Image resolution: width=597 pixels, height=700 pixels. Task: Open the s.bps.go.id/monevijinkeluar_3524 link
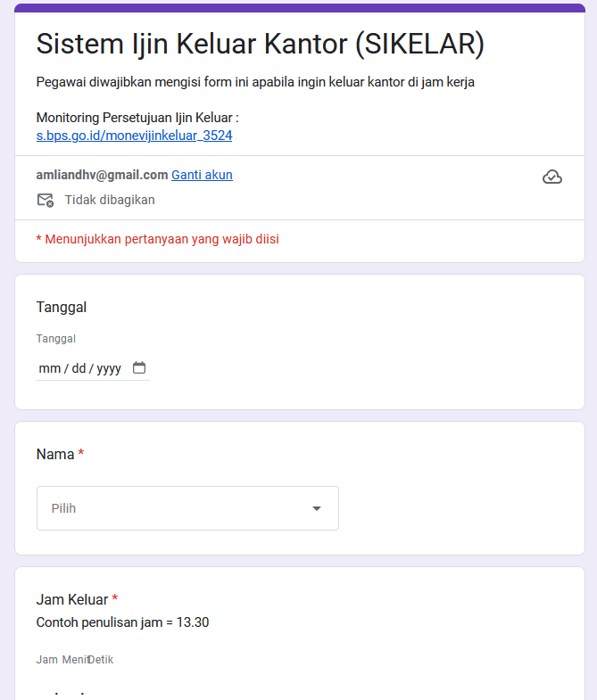click(134, 136)
